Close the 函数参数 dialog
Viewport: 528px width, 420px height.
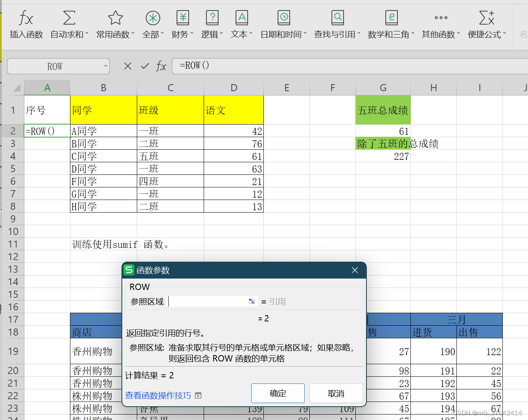(355, 270)
